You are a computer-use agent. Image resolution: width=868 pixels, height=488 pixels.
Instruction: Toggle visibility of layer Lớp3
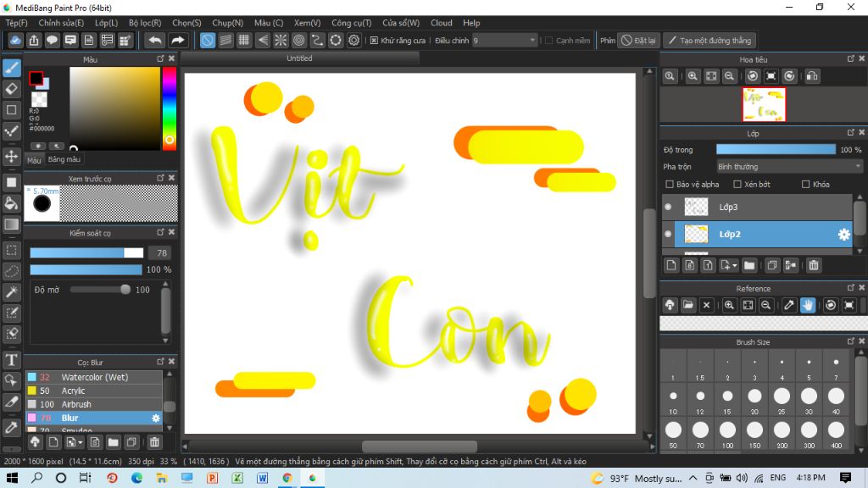tap(668, 207)
